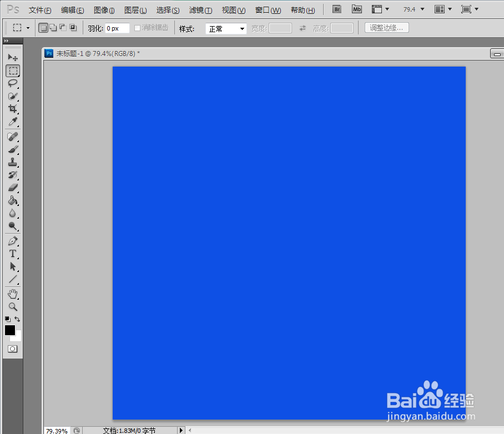
Task: Select the Blur tool
Action: (x=13, y=213)
